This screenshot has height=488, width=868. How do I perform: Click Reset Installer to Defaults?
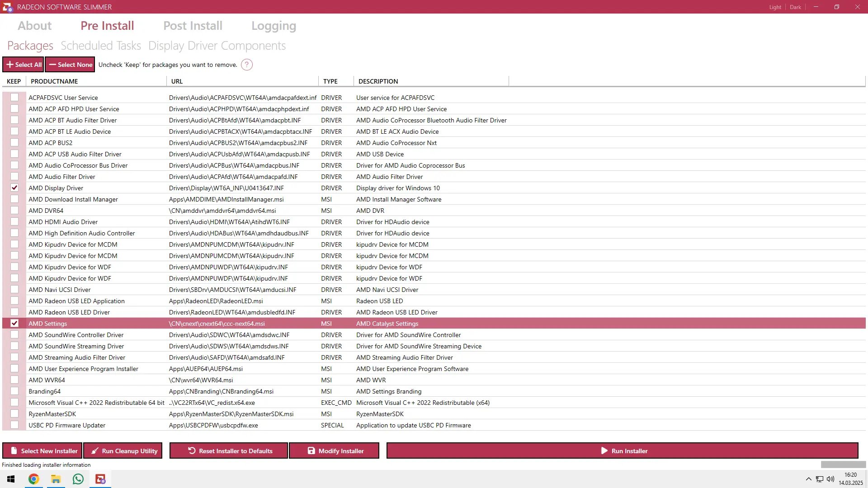(229, 451)
